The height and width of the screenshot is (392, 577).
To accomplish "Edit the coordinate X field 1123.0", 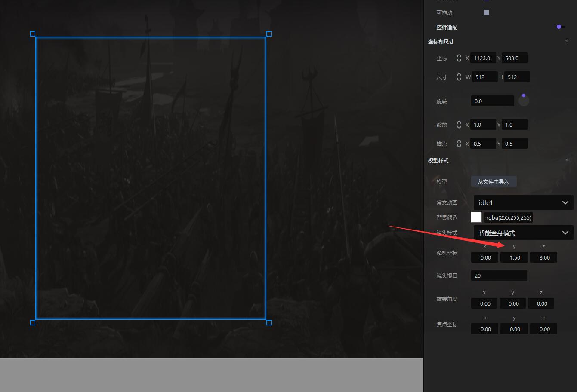I will (483, 58).
